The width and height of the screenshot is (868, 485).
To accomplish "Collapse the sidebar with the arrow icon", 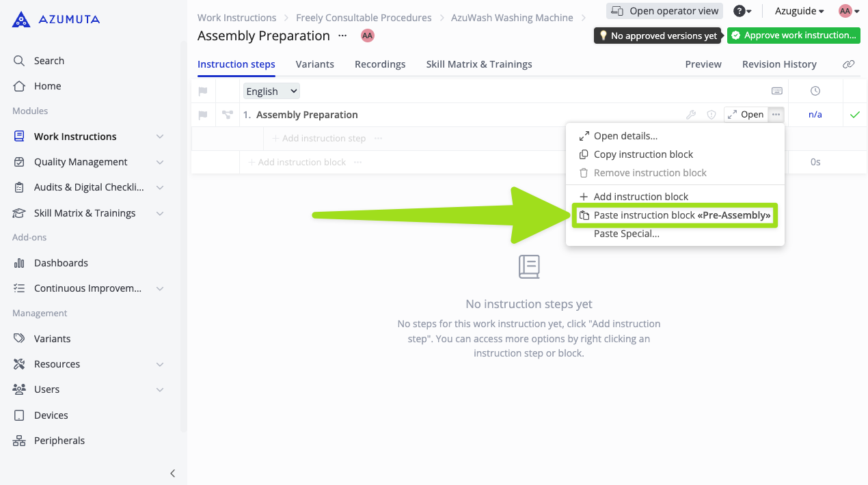I will click(173, 473).
